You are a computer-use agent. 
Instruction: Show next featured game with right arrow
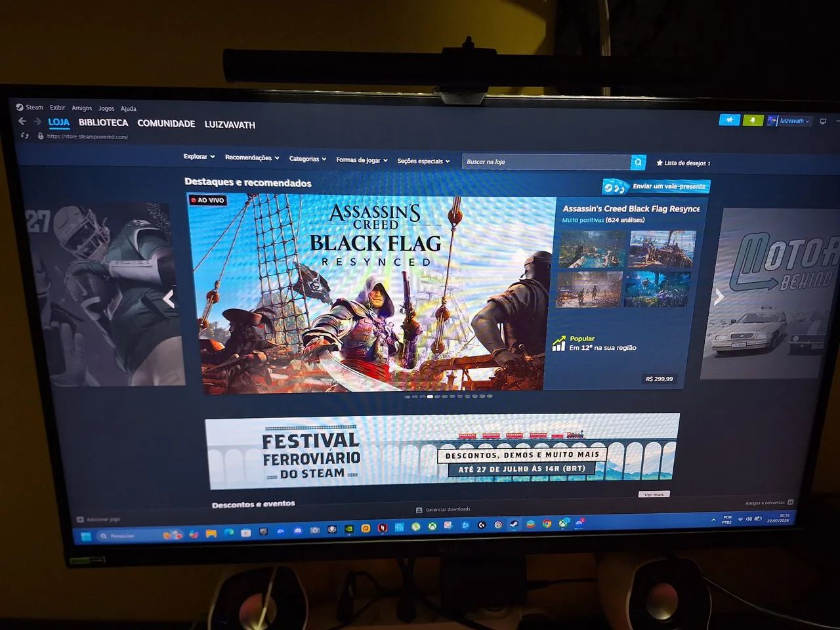click(x=719, y=297)
